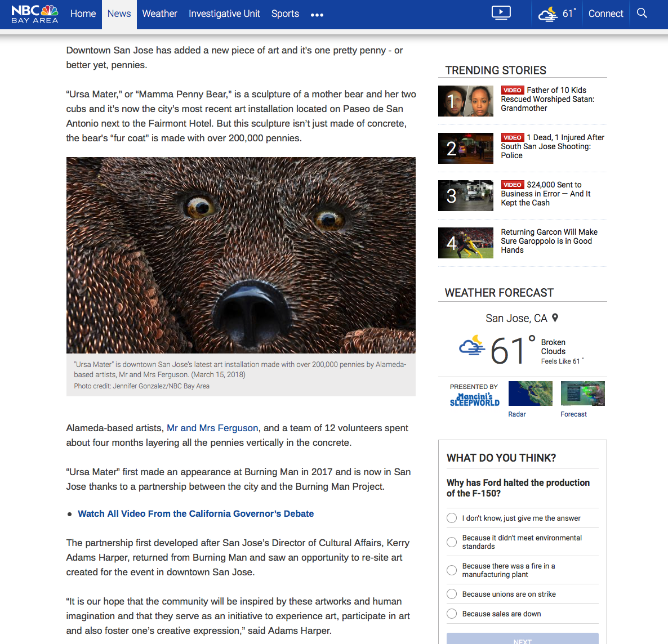Open the Mr and Mrs Ferguson link
Image resolution: width=668 pixels, height=644 pixels.
[212, 428]
